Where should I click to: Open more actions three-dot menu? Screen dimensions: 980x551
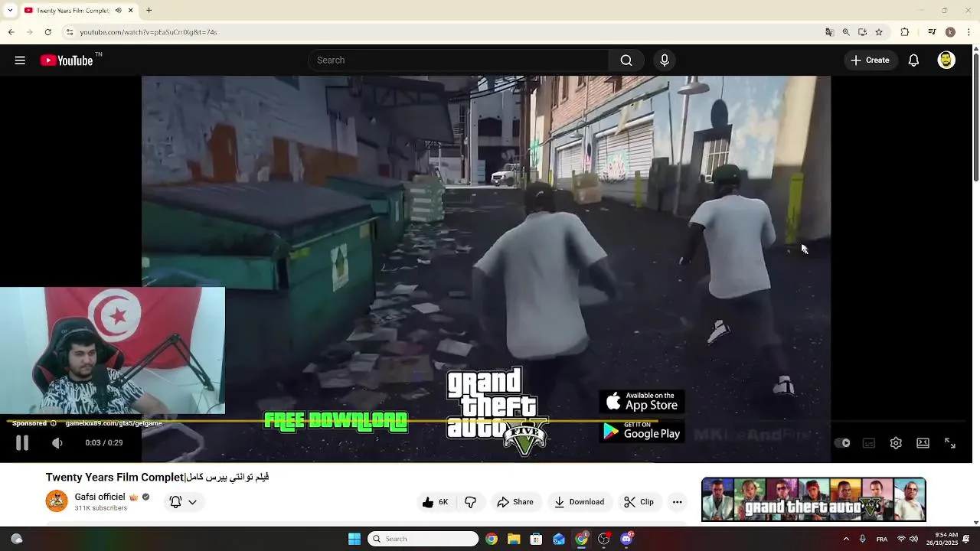[677, 502]
